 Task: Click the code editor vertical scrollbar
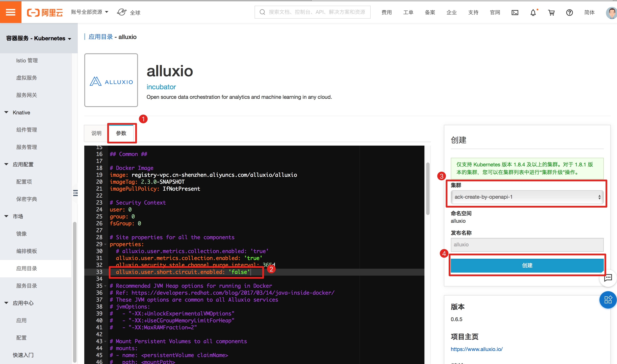pos(428,189)
